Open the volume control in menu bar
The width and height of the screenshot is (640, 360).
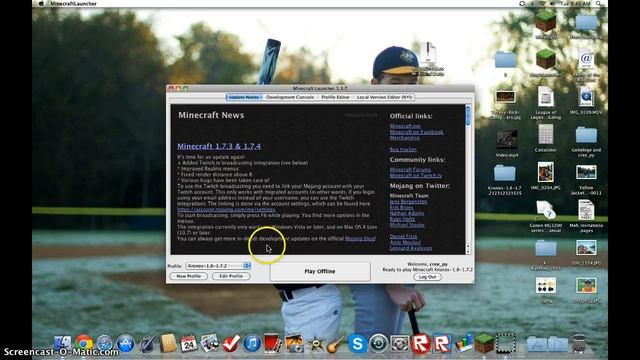(551, 4)
